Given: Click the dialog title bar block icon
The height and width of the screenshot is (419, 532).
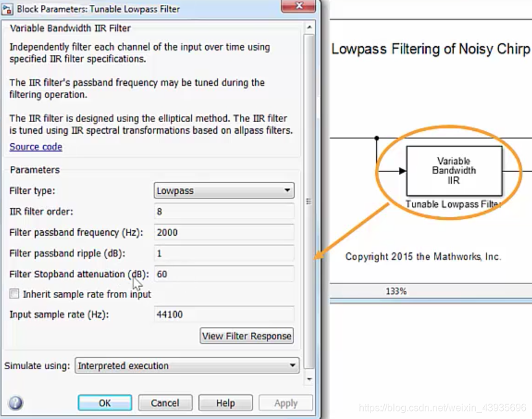Looking at the screenshot, I should [7, 9].
